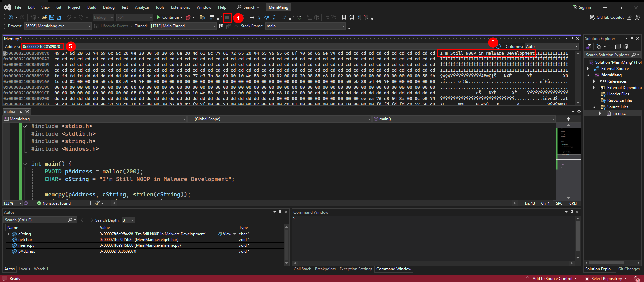
Task: Click Select Repository in status bar
Action: click(606, 279)
